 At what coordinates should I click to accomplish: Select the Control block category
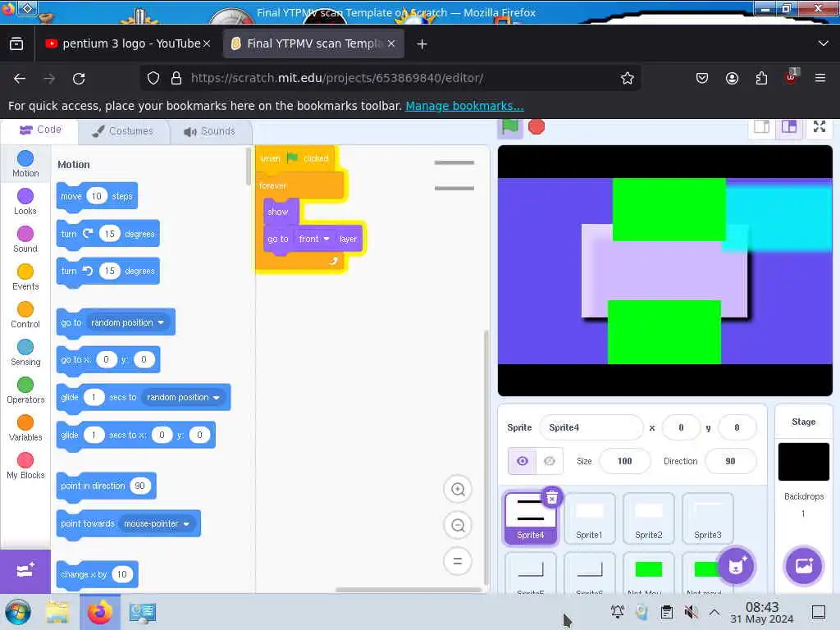25,315
